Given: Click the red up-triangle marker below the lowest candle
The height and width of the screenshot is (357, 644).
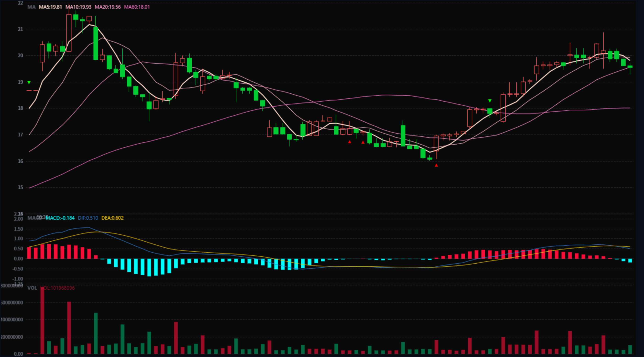Looking at the screenshot, I should (436, 165).
